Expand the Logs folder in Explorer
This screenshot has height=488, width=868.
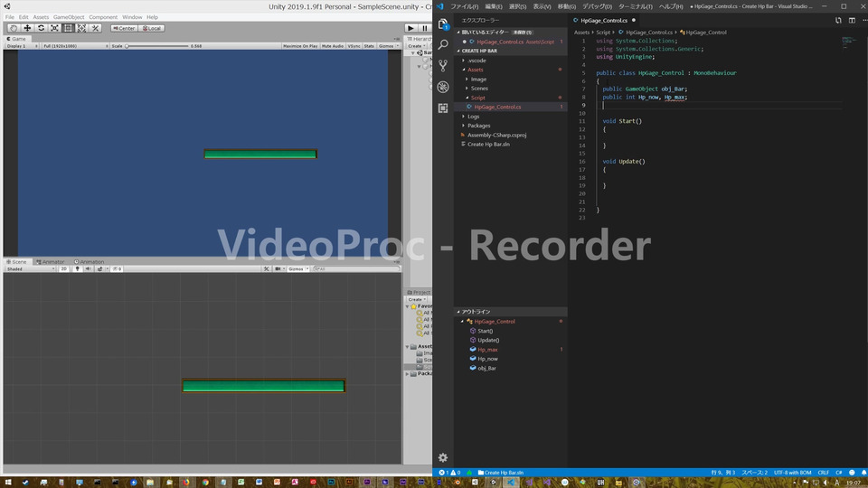click(473, 117)
